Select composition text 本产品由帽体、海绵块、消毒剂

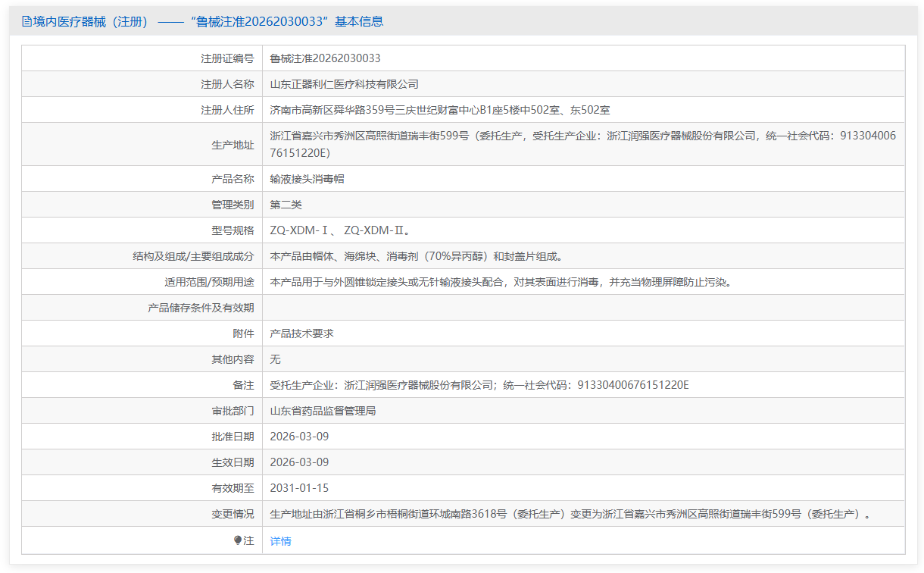(417, 256)
